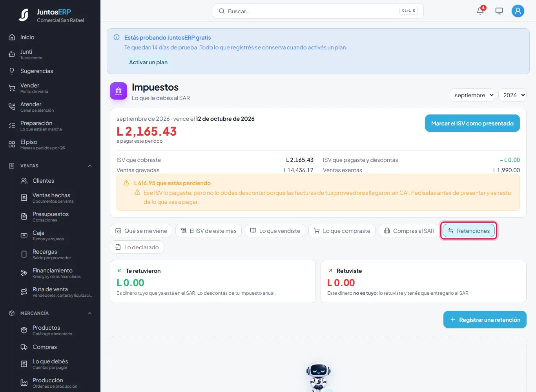Open the notifications bell
This screenshot has height=392, width=536.
click(x=480, y=11)
